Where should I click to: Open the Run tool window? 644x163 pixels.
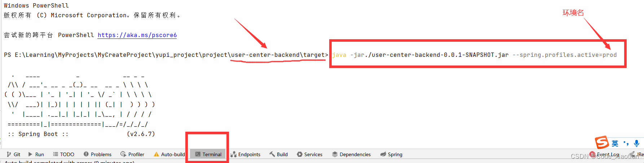point(36,154)
